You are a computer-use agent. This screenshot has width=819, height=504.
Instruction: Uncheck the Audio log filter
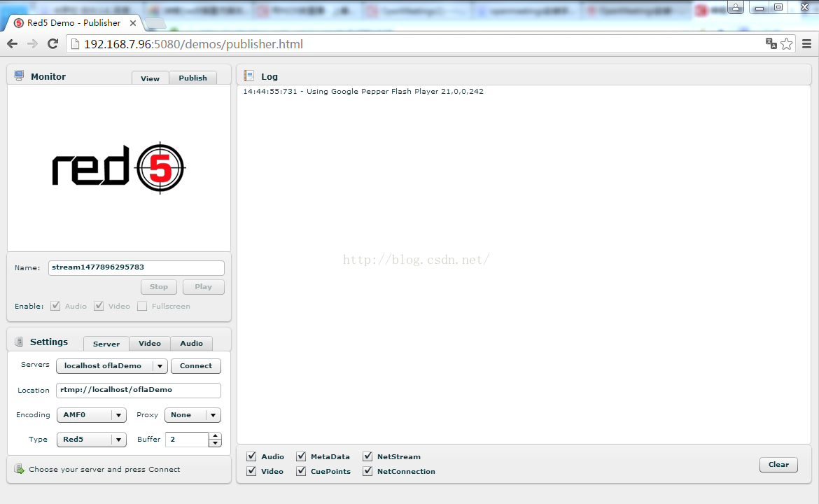[251, 456]
